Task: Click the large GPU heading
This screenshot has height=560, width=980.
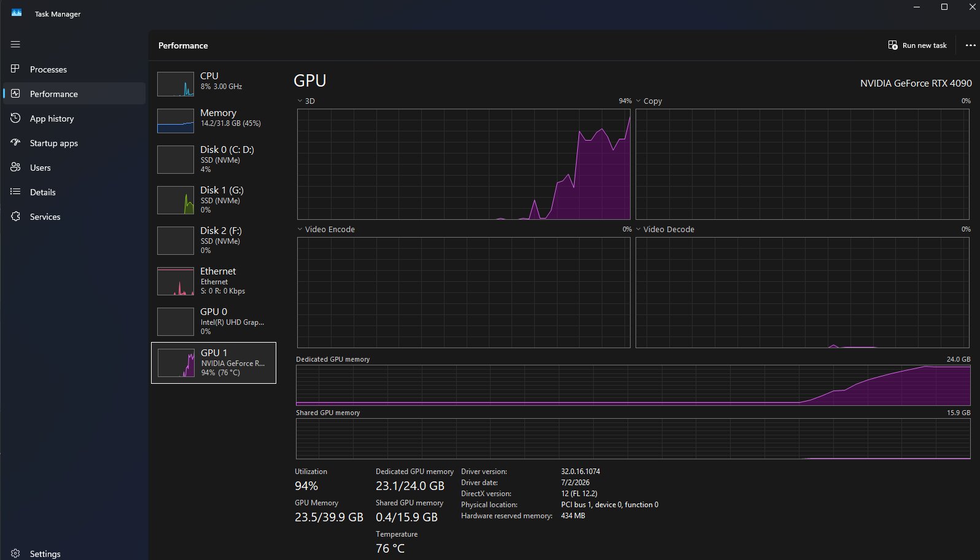Action: (x=310, y=80)
